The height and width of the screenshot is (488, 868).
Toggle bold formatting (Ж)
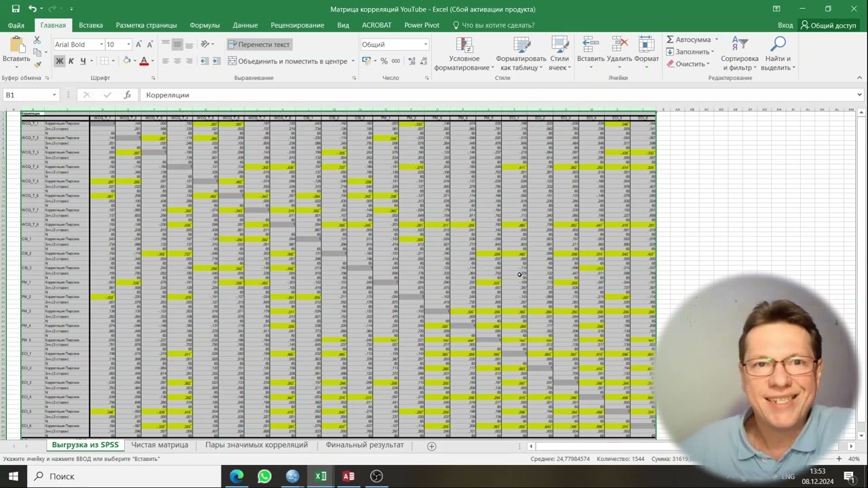[x=59, y=61]
